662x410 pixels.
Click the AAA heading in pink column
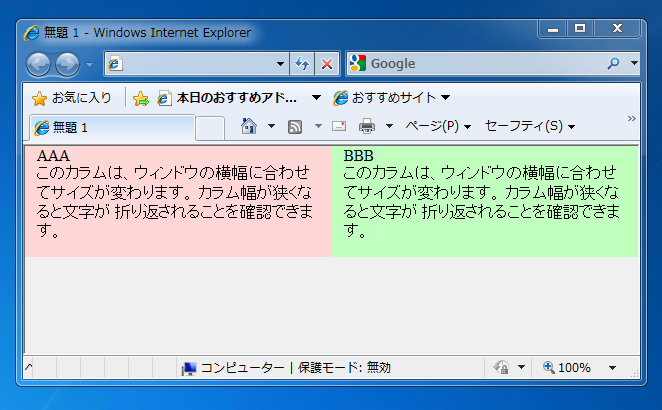pyautogui.click(x=53, y=156)
